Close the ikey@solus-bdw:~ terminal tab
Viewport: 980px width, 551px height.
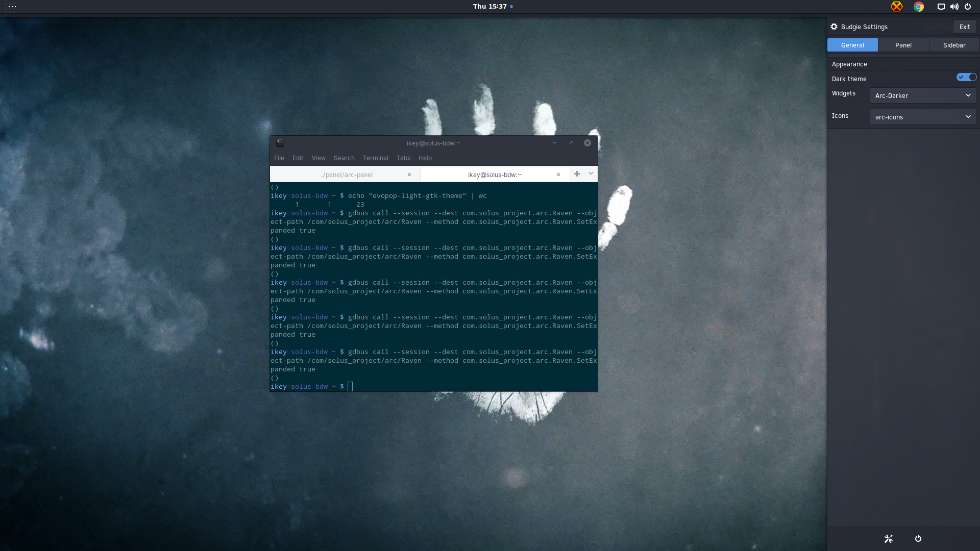tap(558, 174)
